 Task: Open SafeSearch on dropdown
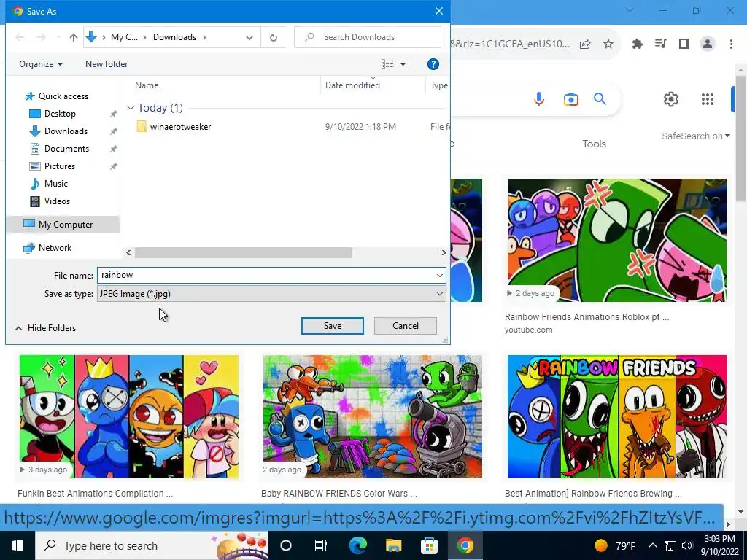pos(695,136)
